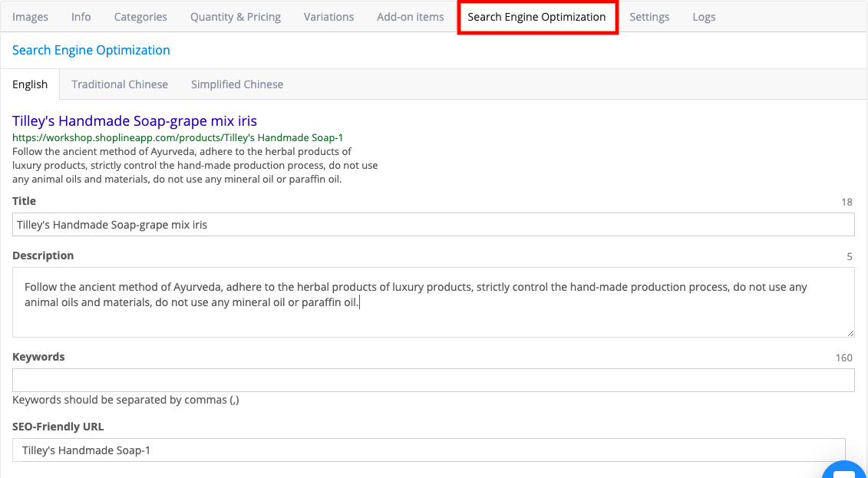Viewport: 868px width, 478px height.
Task: Click the empty Keywords field
Action: tap(434, 380)
